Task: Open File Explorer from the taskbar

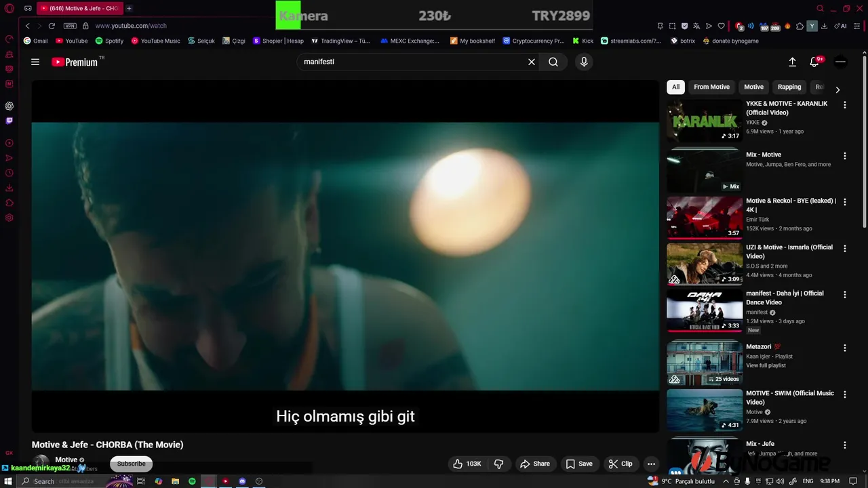Action: click(x=175, y=481)
